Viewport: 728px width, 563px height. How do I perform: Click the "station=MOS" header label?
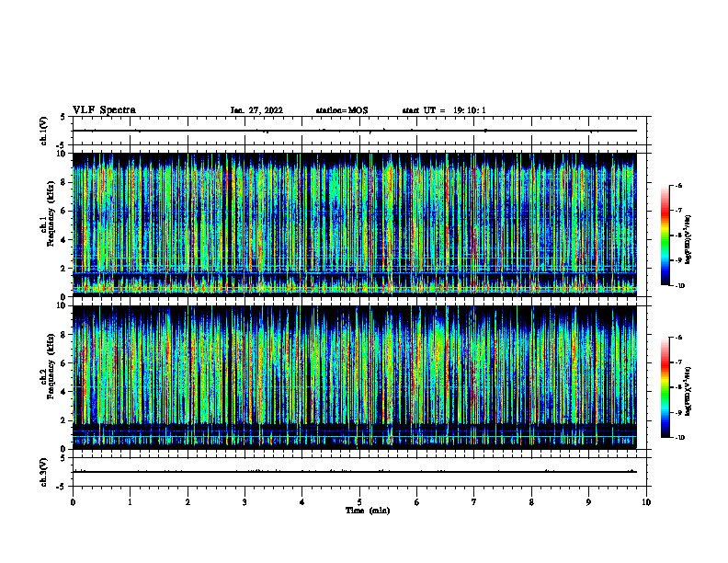pyautogui.click(x=342, y=110)
